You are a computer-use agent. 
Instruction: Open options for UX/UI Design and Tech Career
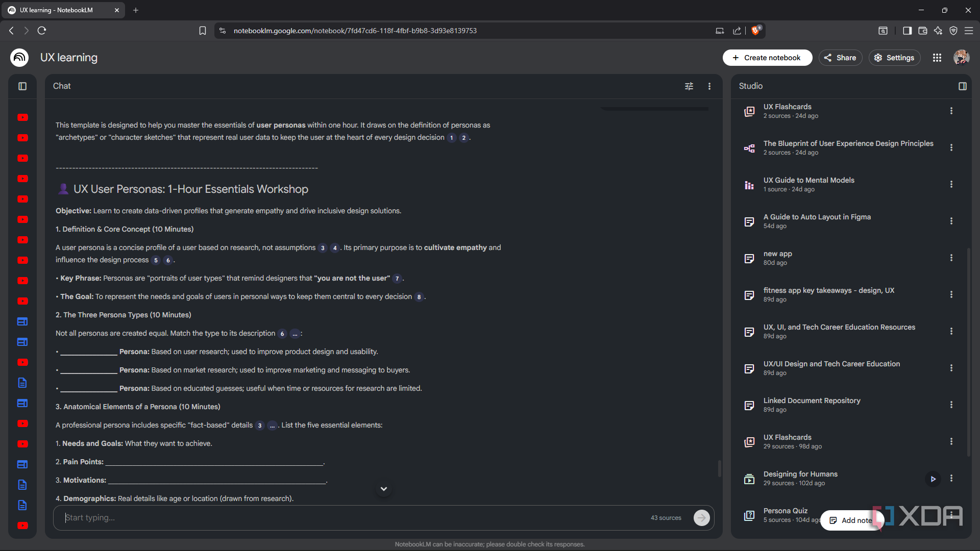tap(951, 368)
